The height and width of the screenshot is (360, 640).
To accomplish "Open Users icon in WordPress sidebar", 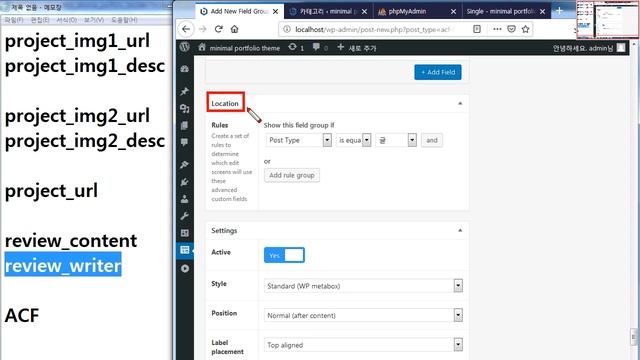I will tap(184, 199).
